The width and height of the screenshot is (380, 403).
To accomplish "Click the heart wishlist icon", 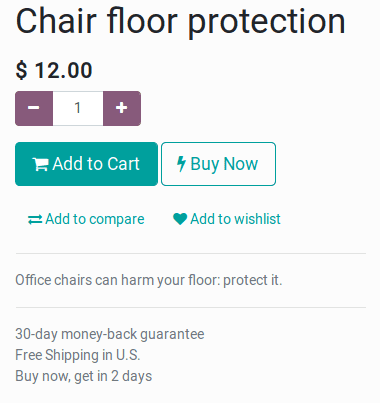I will click(x=180, y=219).
